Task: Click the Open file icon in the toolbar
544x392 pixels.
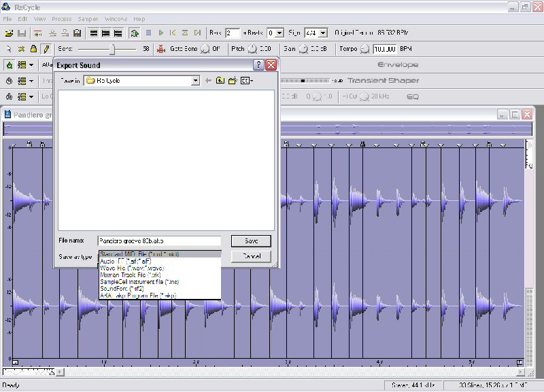Action: point(9,33)
